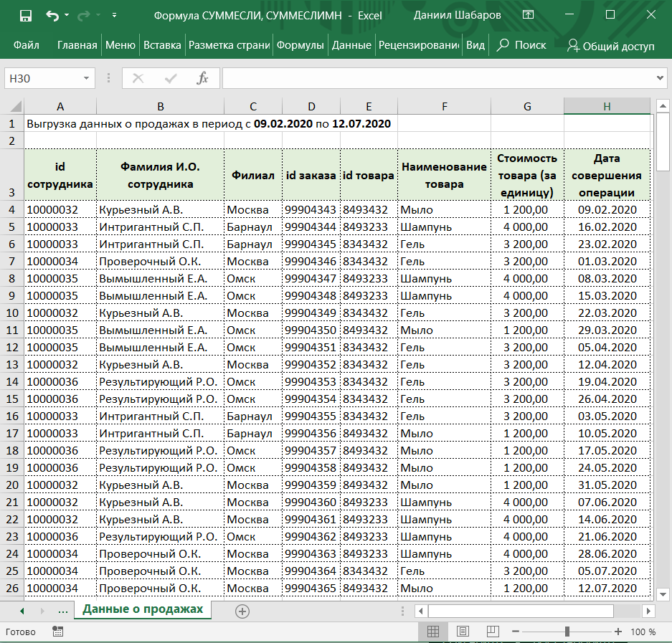This screenshot has height=643, width=672.
Task: Click the Enter checkmark icon in formula bar
Action: pyautogui.click(x=171, y=78)
